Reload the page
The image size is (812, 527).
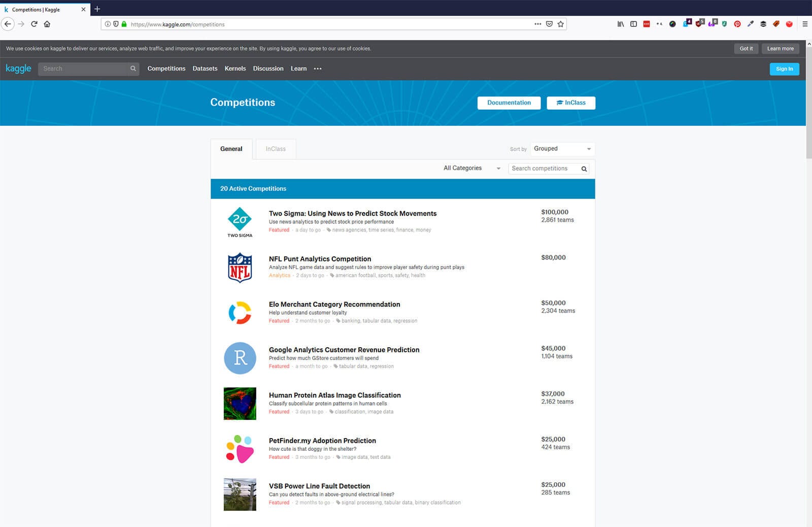click(x=34, y=24)
